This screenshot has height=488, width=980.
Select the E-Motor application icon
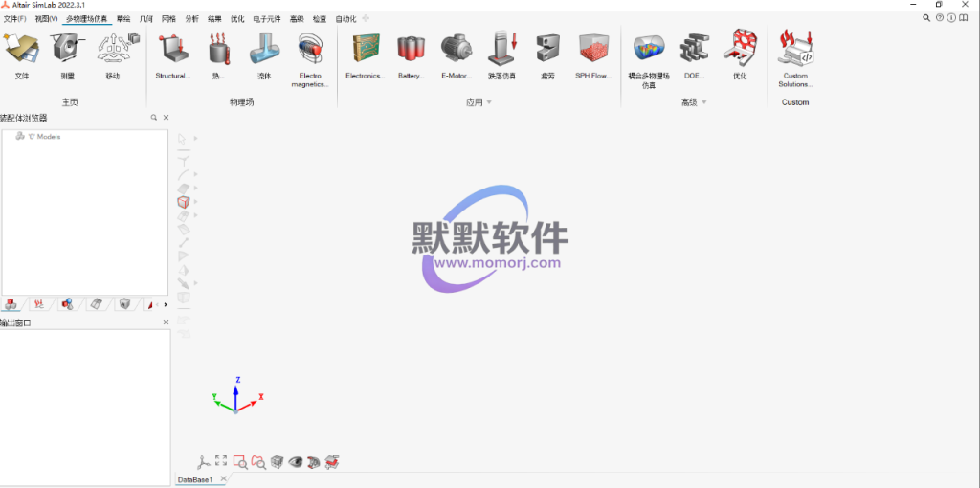click(456, 54)
